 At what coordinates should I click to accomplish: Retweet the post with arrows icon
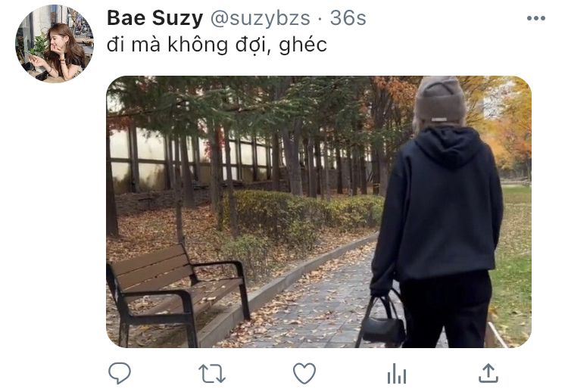click(212, 374)
